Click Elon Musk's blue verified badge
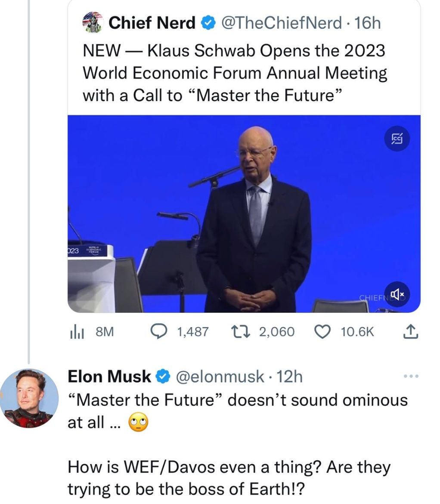The width and height of the screenshot is (440, 504). point(162,377)
